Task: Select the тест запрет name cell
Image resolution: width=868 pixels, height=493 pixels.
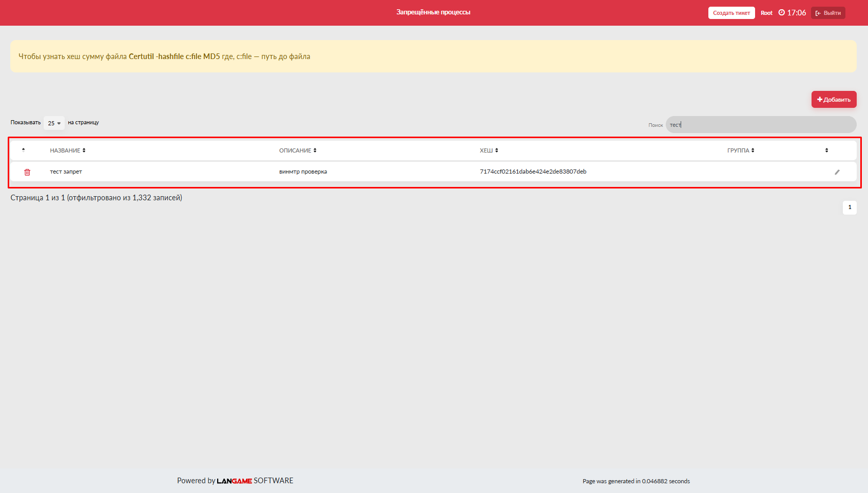Action: pos(66,172)
